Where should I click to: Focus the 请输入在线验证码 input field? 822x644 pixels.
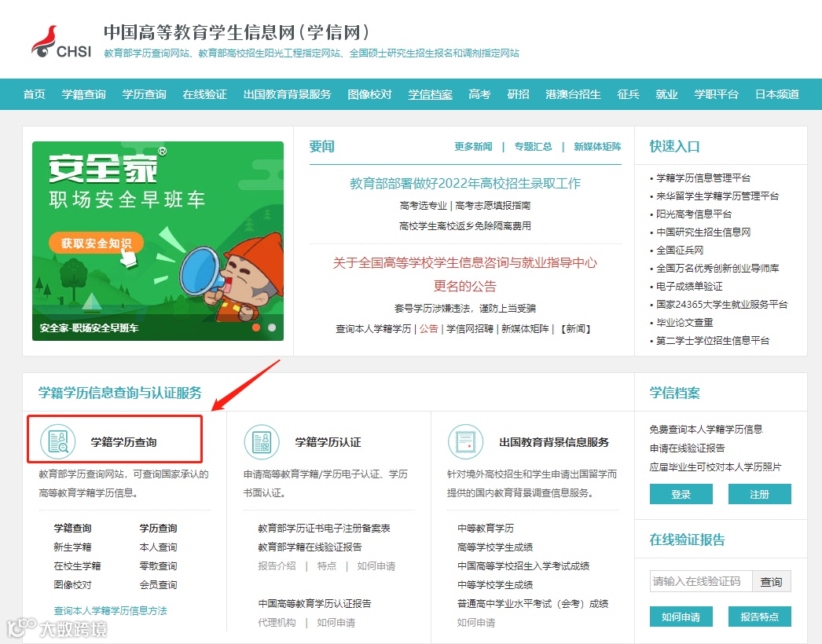[701, 581]
